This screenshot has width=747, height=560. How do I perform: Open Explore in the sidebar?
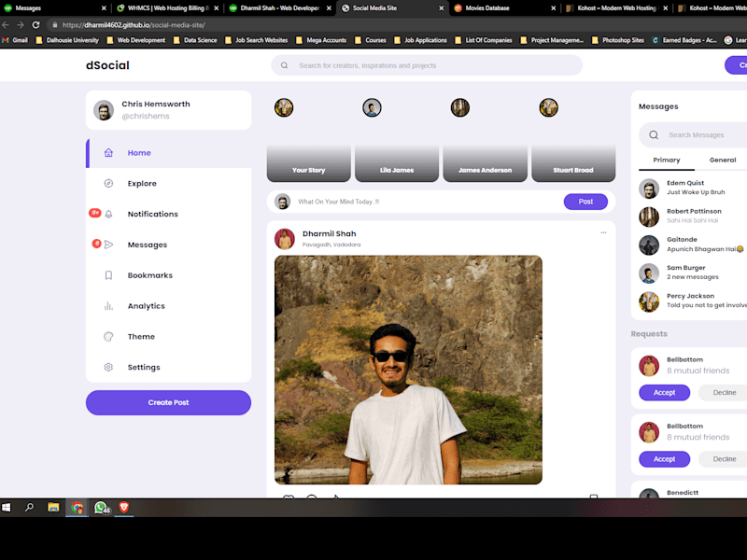(169, 183)
